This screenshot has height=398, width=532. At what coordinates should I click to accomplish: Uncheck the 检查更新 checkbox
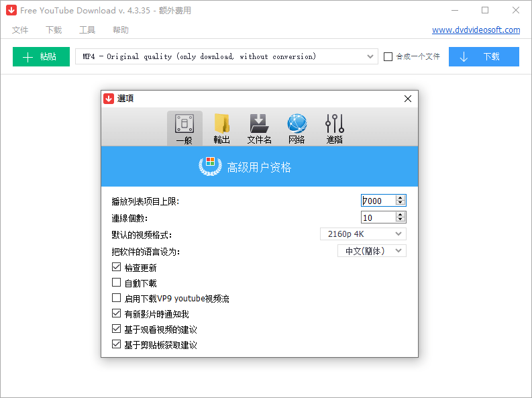point(117,268)
